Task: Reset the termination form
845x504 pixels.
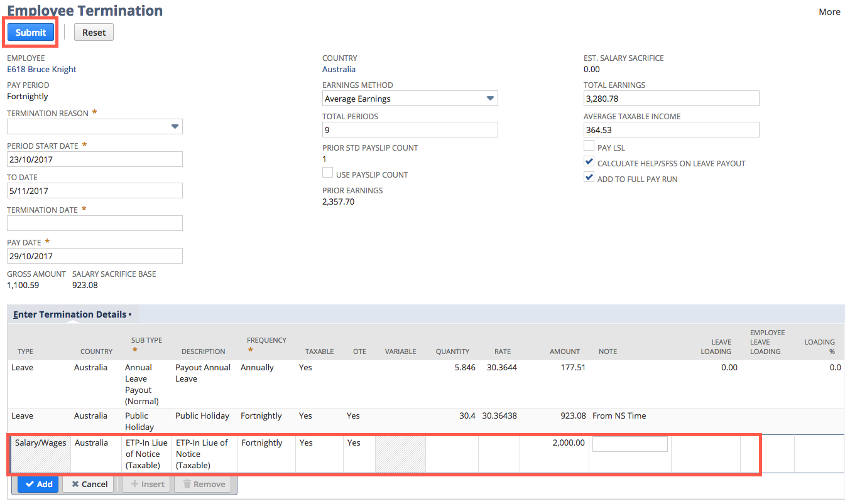Action: tap(93, 32)
